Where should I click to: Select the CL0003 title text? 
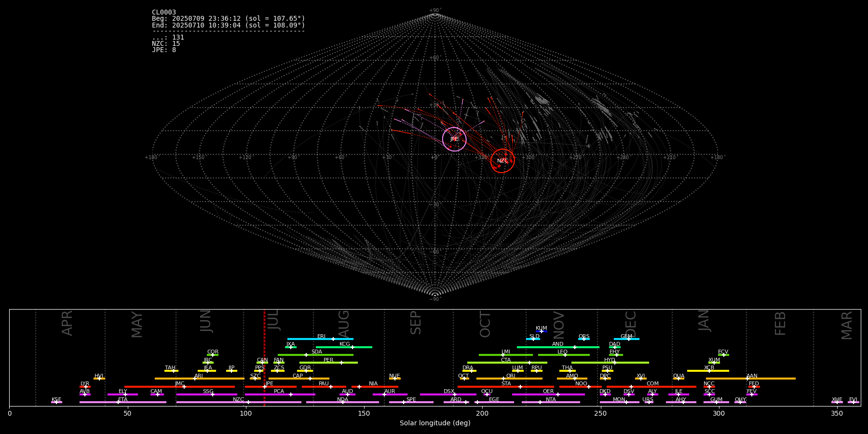[164, 13]
